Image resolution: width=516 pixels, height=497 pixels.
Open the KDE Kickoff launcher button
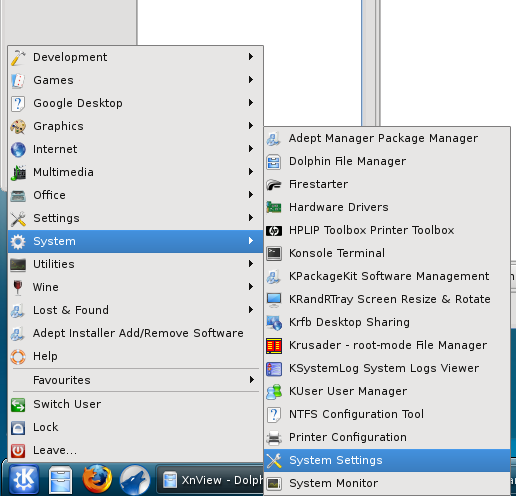point(23,479)
